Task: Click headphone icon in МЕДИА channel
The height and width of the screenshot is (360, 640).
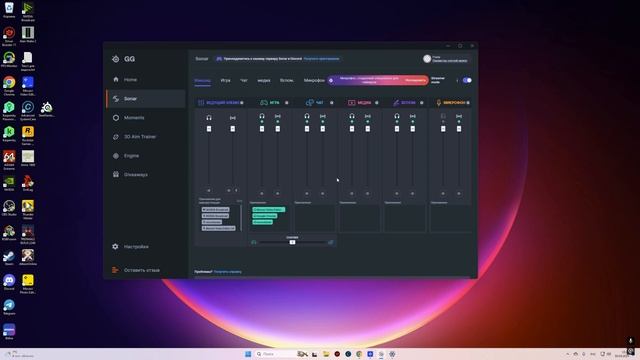Action: [x=352, y=116]
